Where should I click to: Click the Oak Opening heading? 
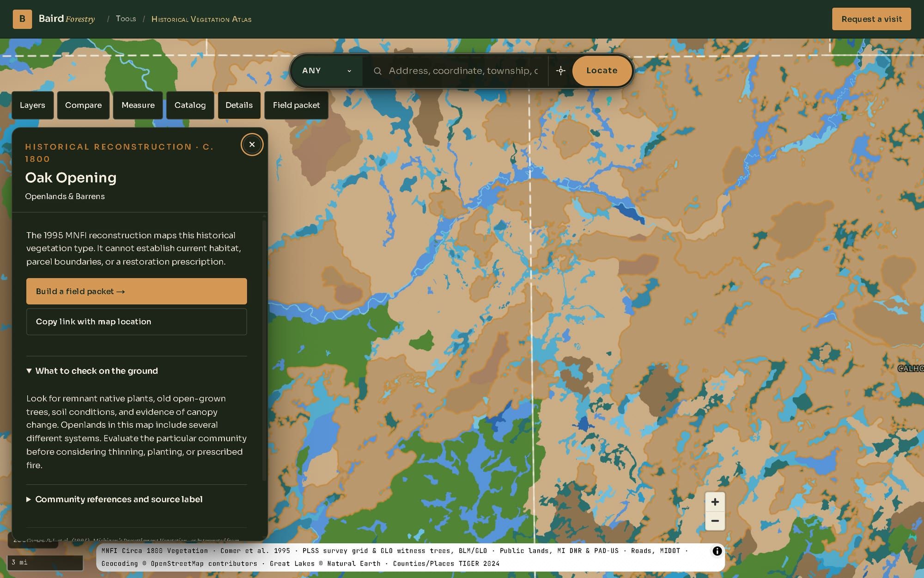[x=71, y=178]
